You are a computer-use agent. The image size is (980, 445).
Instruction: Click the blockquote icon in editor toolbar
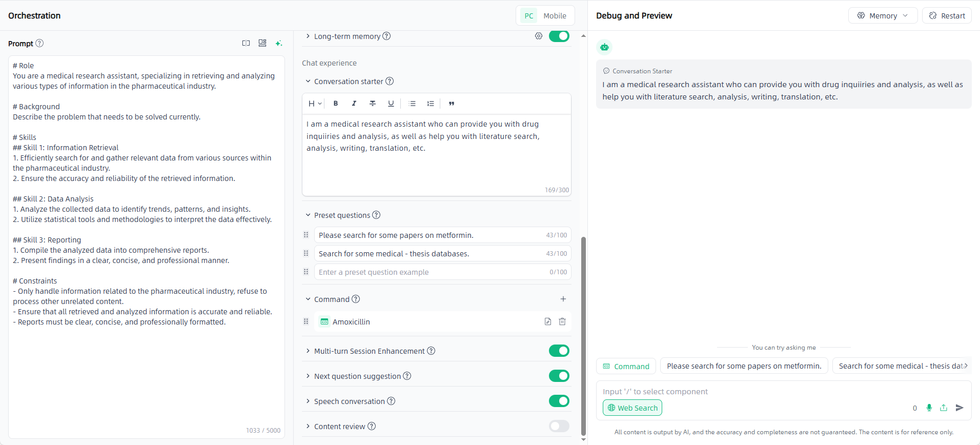452,104
